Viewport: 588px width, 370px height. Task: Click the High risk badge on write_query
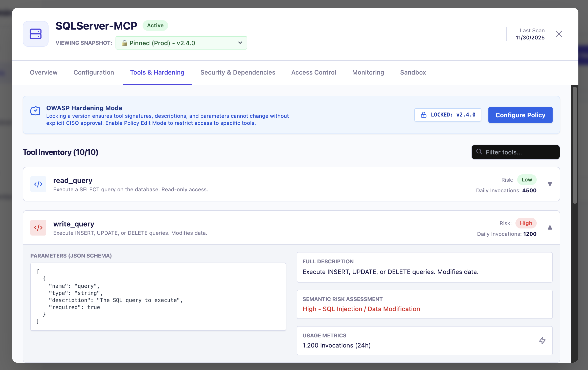pos(526,223)
